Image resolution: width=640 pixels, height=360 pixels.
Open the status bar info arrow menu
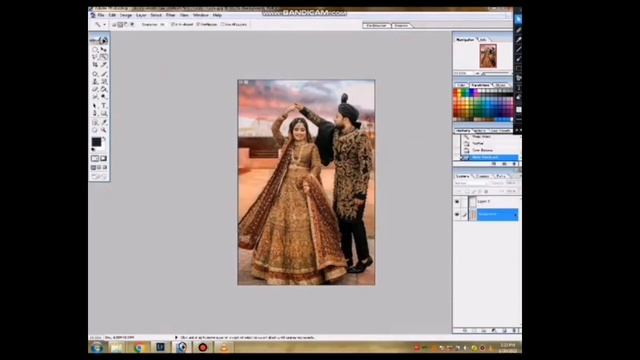click(x=176, y=338)
